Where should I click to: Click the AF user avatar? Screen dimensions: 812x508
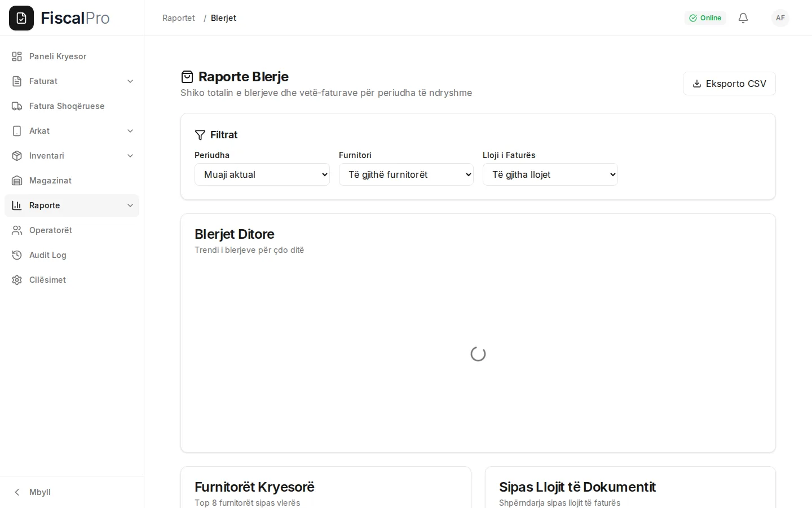point(780,18)
